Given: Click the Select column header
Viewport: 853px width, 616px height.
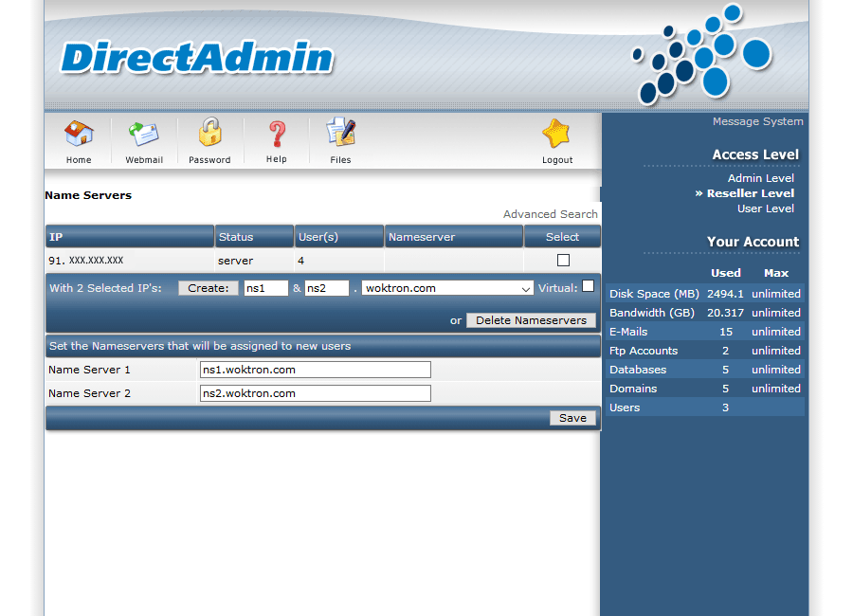Looking at the screenshot, I should pos(562,237).
